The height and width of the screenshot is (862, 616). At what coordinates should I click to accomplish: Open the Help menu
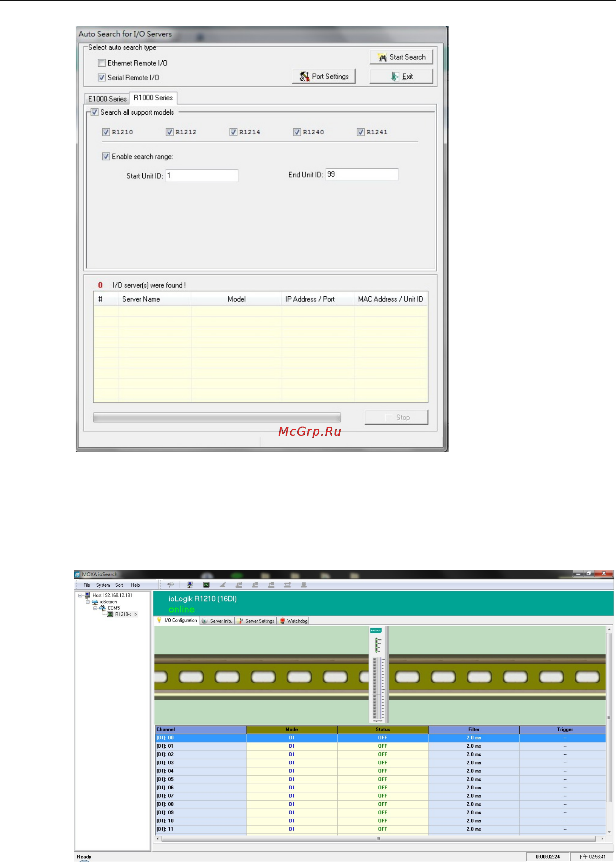[x=135, y=585]
